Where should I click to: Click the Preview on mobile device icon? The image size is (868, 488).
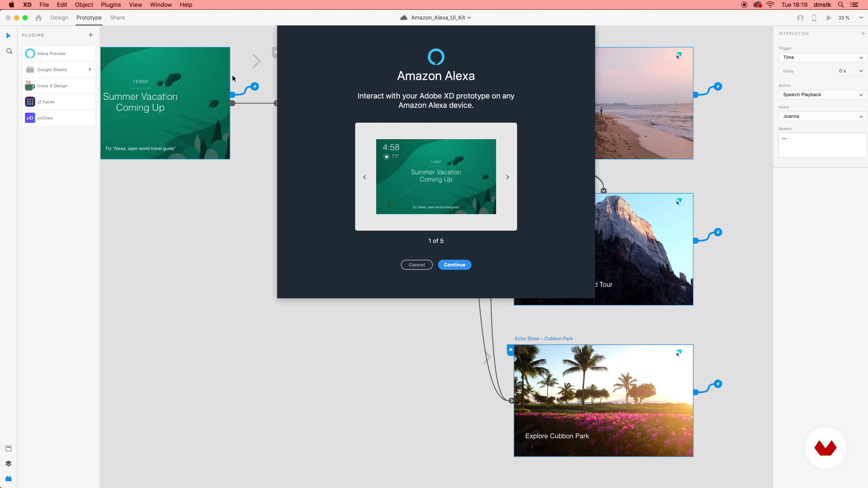coord(814,18)
